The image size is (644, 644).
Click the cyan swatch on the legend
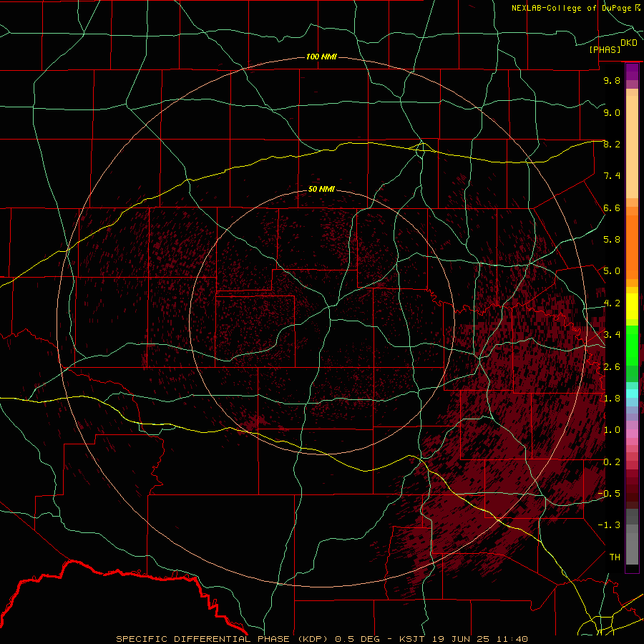click(x=632, y=394)
